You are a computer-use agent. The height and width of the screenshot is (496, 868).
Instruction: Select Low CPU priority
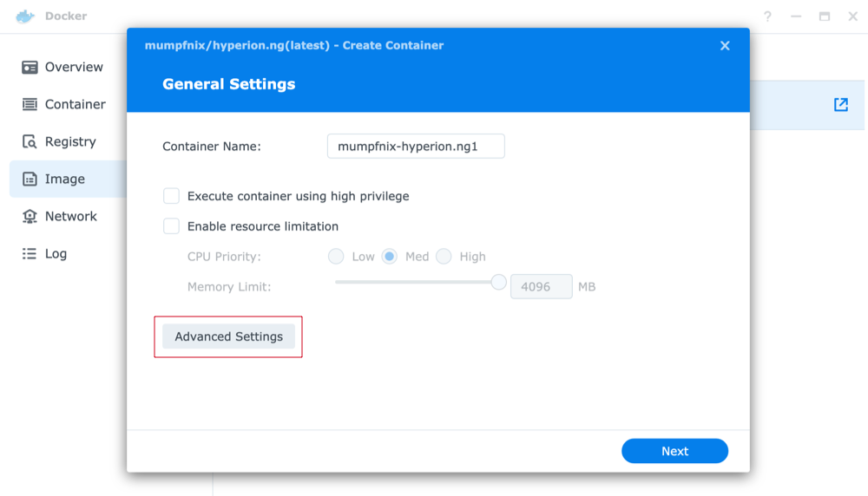point(335,257)
